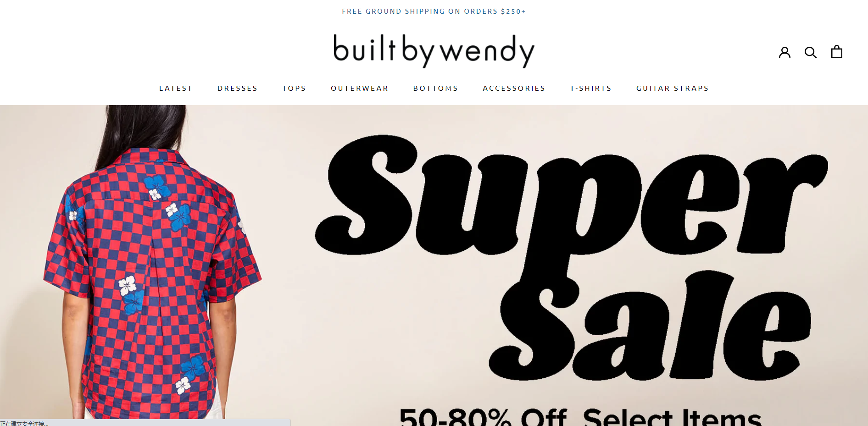
Task: Click the 50-80% Off Select Items text
Action: (x=580, y=417)
